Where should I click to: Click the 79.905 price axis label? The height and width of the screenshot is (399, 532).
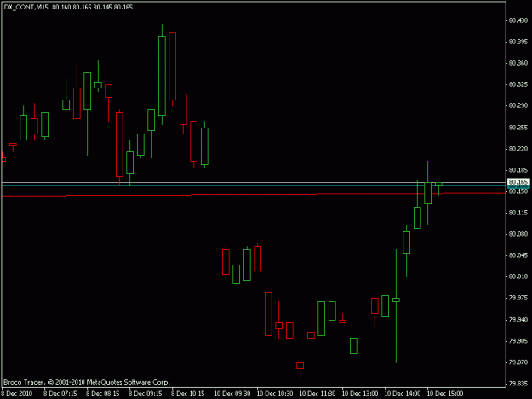518,341
